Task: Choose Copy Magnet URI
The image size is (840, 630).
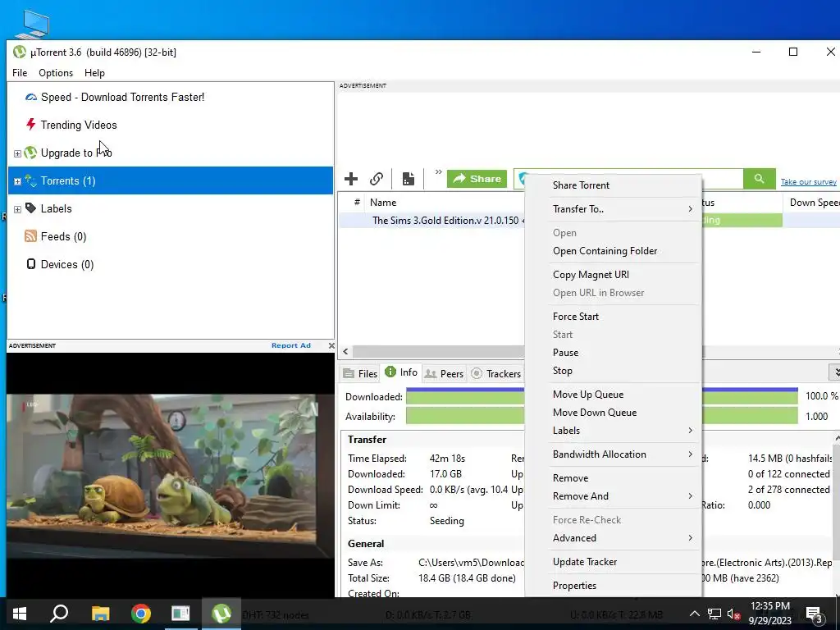Action: pyautogui.click(x=623, y=274)
